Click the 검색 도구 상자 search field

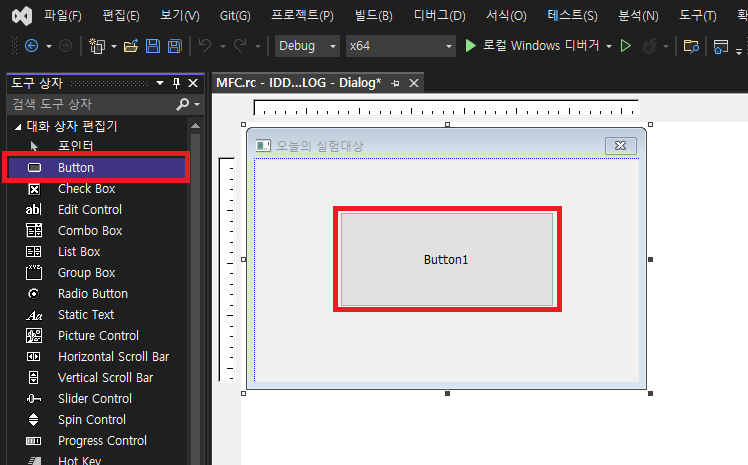[x=92, y=104]
